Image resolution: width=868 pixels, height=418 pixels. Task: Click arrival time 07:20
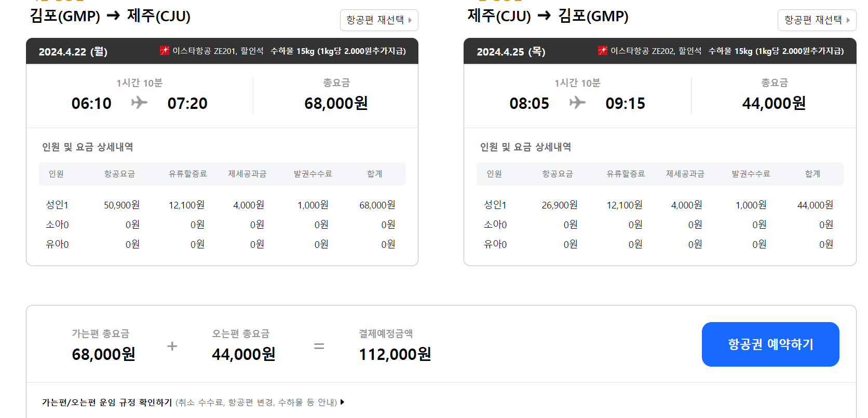187,103
